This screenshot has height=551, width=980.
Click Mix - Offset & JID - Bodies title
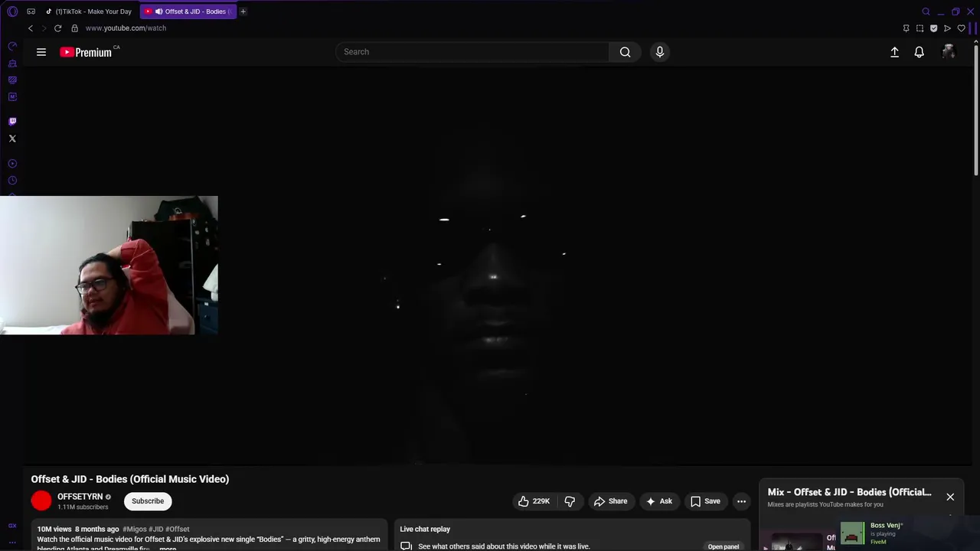(850, 492)
